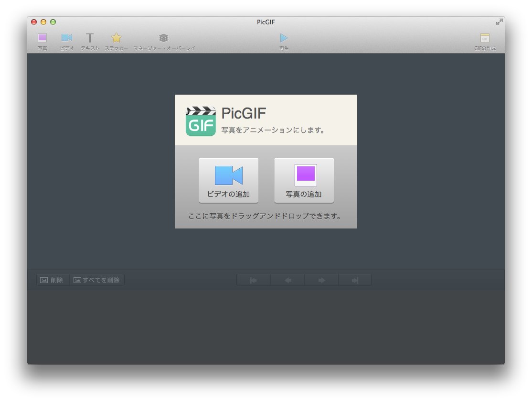
Task: Click the すべてを削除 (Delete All) button
Action: (97, 280)
